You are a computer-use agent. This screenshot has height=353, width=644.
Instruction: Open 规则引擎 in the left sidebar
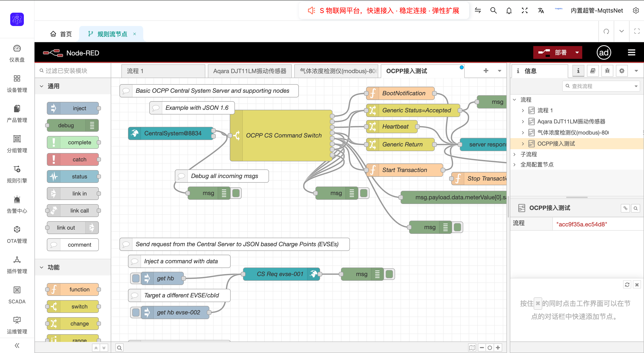pyautogui.click(x=17, y=174)
